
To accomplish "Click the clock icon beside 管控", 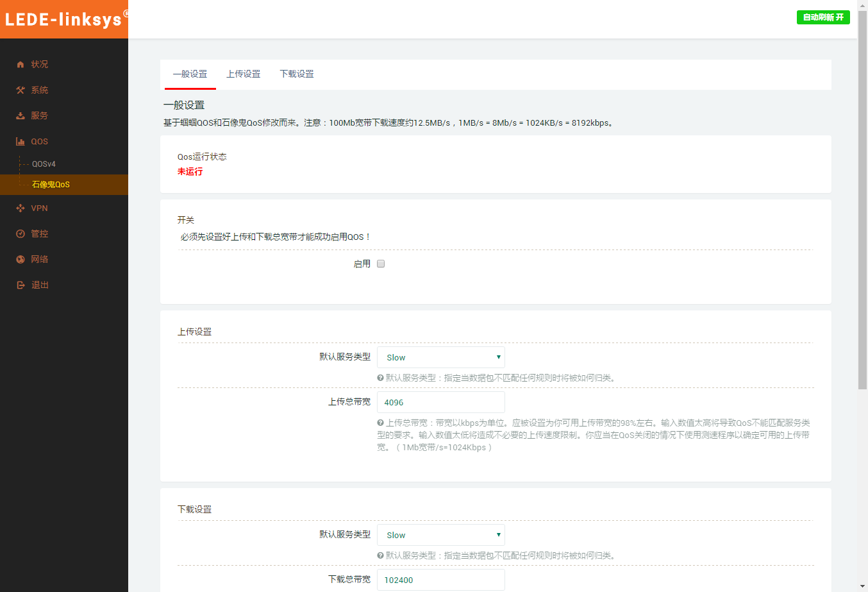I will 21,233.
